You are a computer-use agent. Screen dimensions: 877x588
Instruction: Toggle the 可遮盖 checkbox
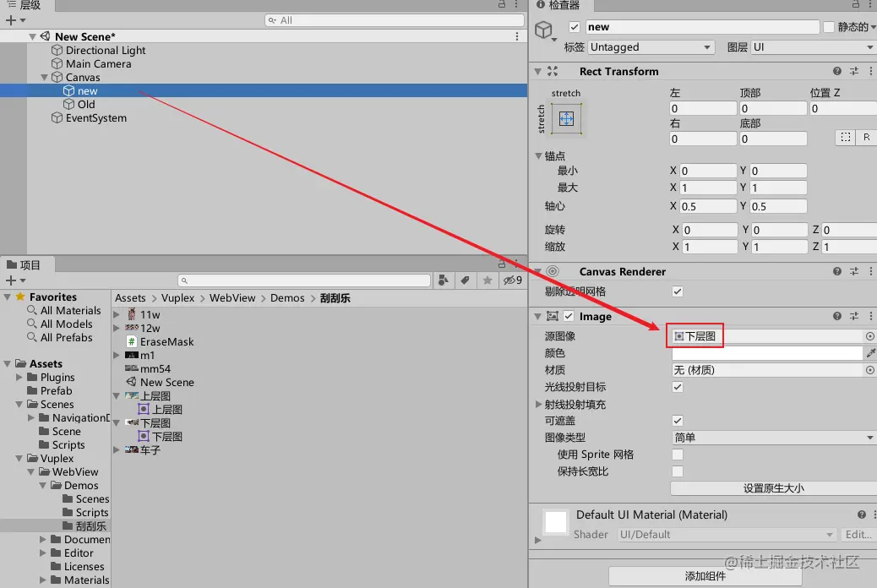(678, 421)
